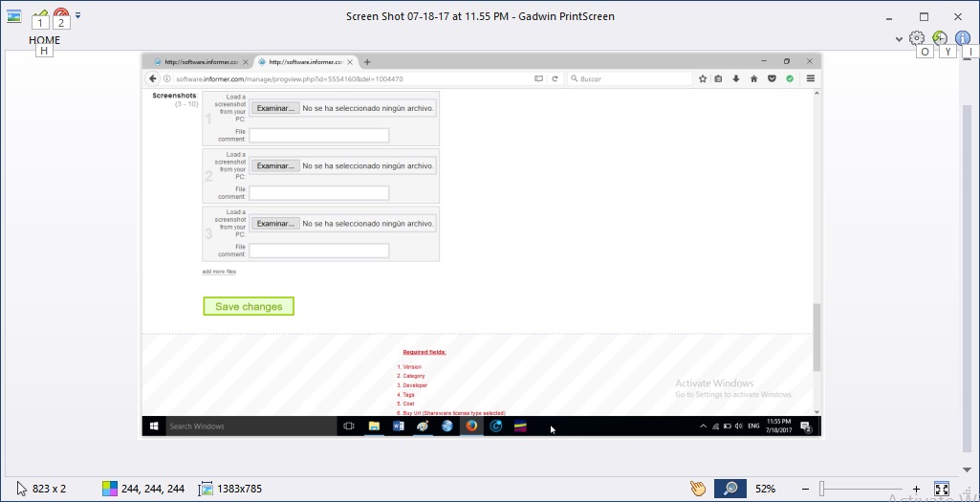
Task: Click File comment field for screenshot 3
Action: (319, 251)
